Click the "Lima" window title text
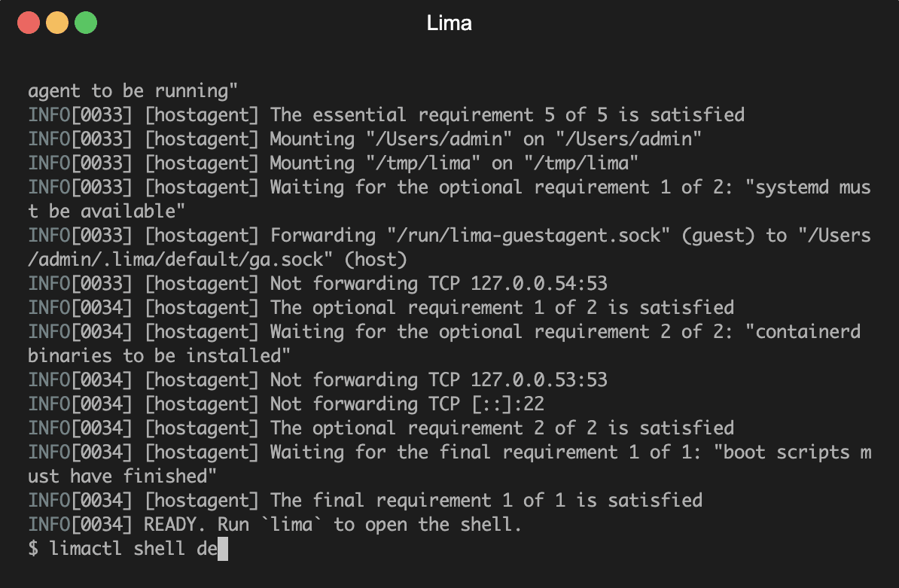The image size is (899, 588). click(449, 23)
